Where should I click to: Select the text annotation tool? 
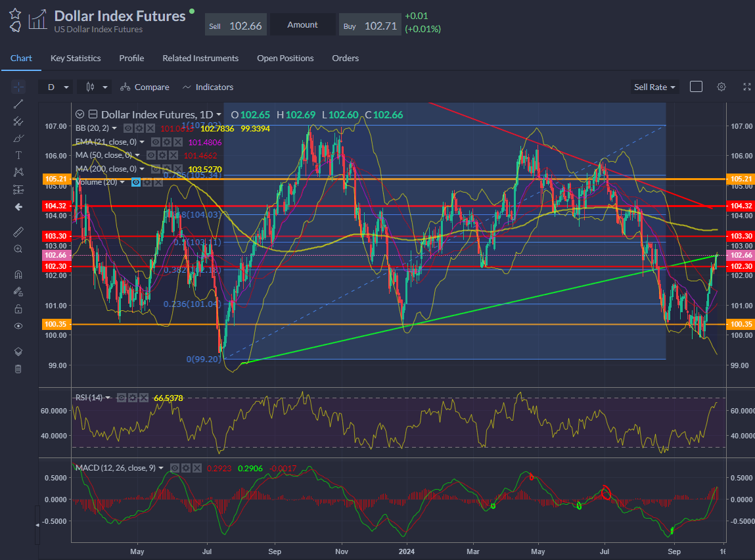(18, 155)
